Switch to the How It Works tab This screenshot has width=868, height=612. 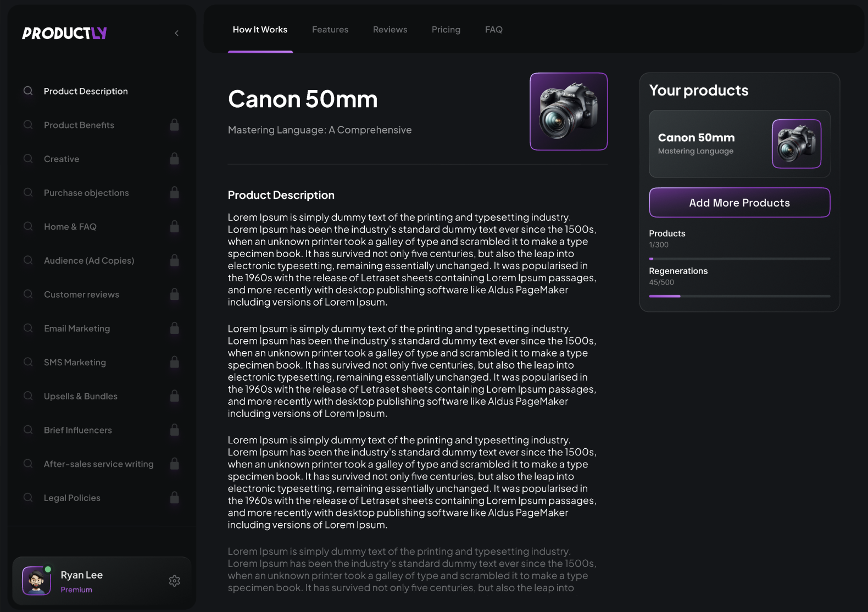click(260, 30)
